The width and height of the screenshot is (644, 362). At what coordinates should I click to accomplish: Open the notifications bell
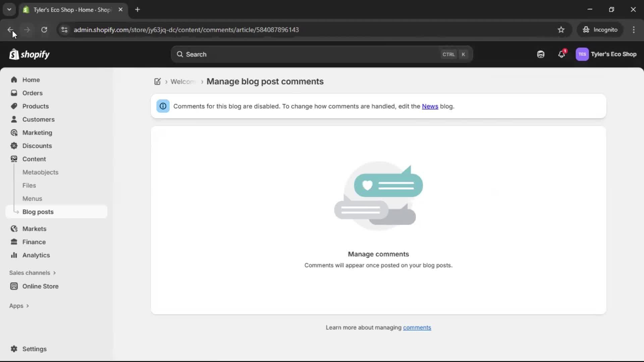pyautogui.click(x=562, y=54)
